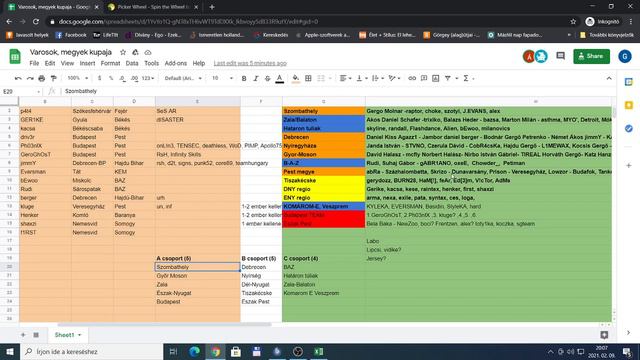This screenshot has height=360, width=640.
Task: Open the font family dropdown
Action: point(183,78)
